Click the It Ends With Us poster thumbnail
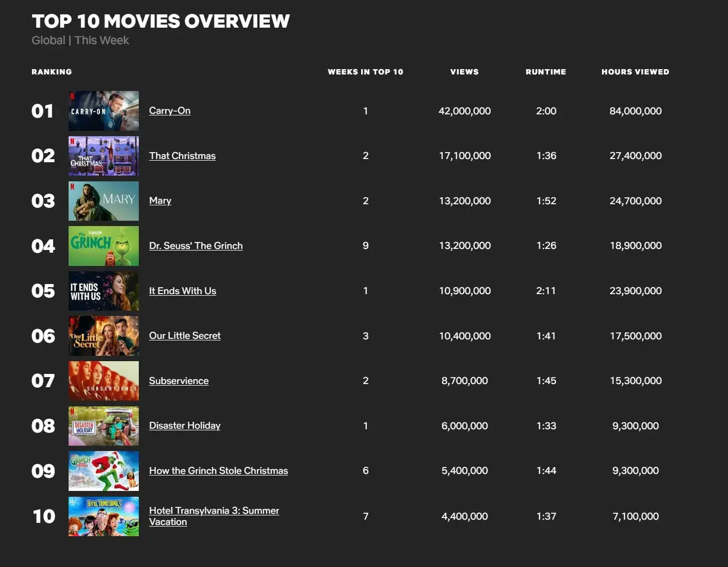Screen dimensions: 728x567 104,291
